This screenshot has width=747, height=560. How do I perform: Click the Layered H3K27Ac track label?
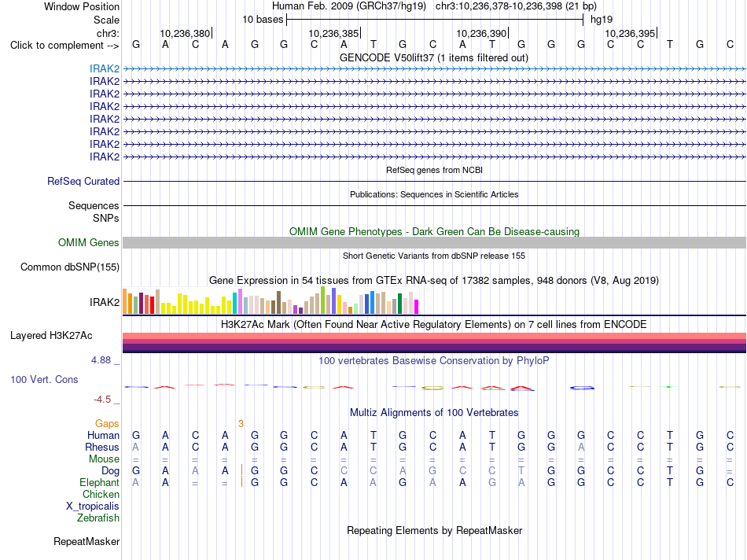51,336
